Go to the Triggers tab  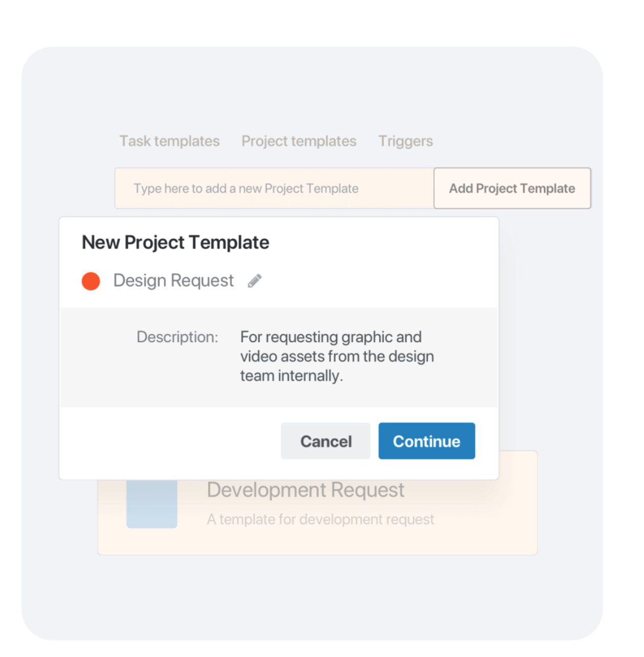[x=406, y=141]
